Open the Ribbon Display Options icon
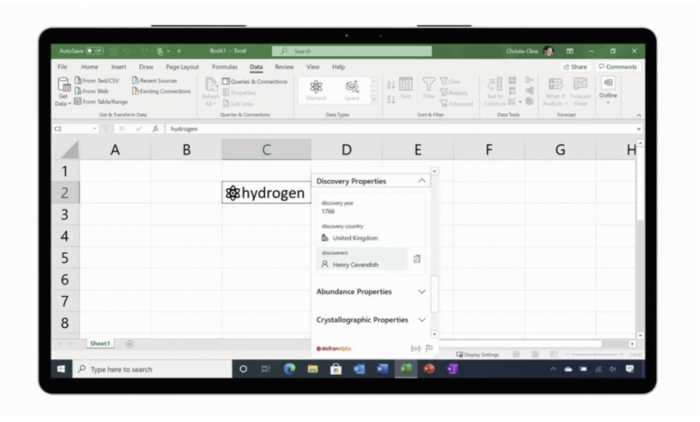 (570, 51)
